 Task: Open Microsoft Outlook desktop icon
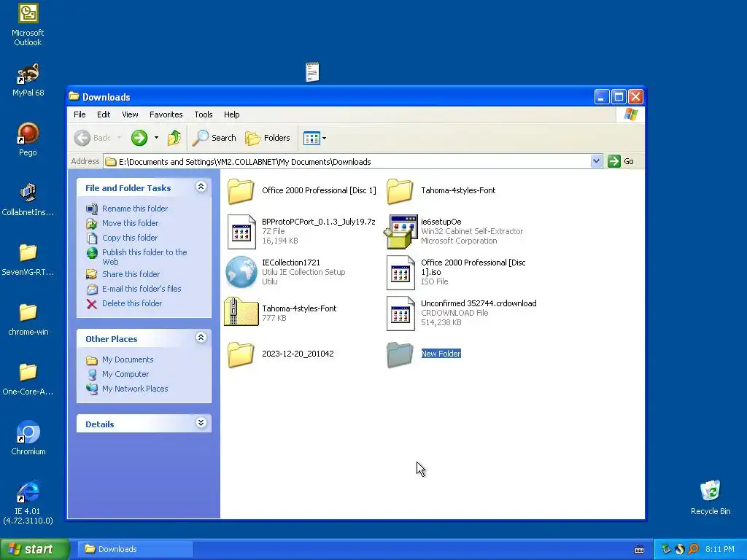[x=28, y=25]
